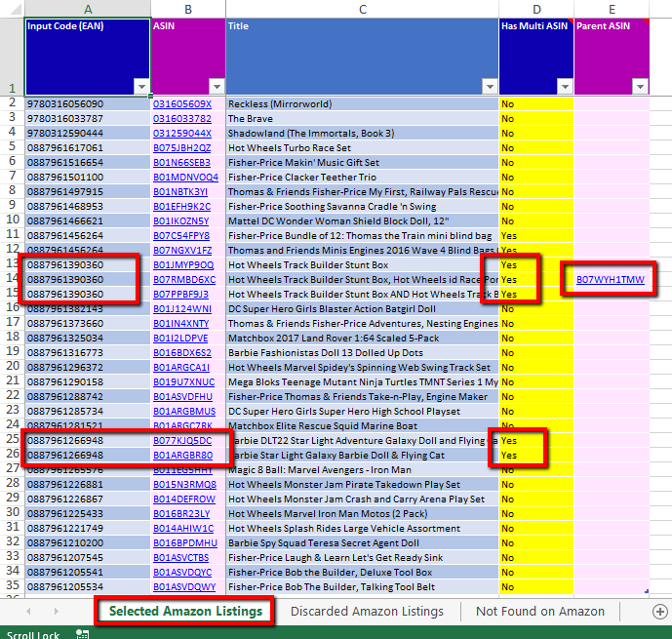Image resolution: width=672 pixels, height=639 pixels.
Task: Select row 2 header
Action: (x=13, y=102)
